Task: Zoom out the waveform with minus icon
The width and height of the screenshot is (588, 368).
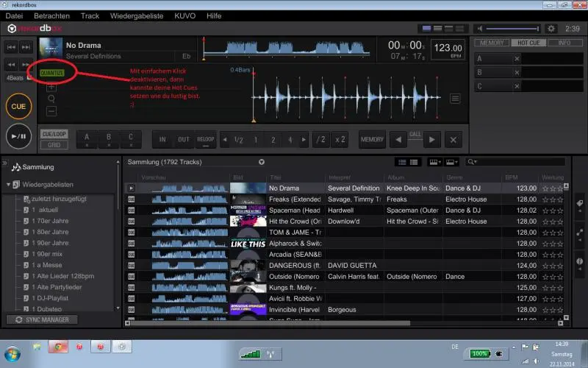Action: click(x=51, y=111)
